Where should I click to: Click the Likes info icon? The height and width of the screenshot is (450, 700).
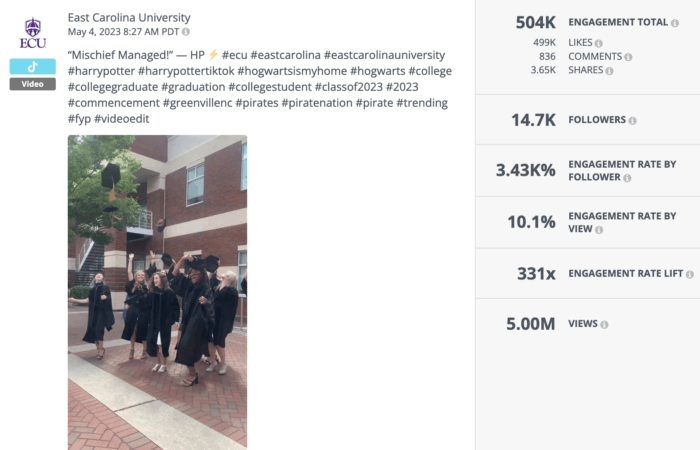(598, 43)
